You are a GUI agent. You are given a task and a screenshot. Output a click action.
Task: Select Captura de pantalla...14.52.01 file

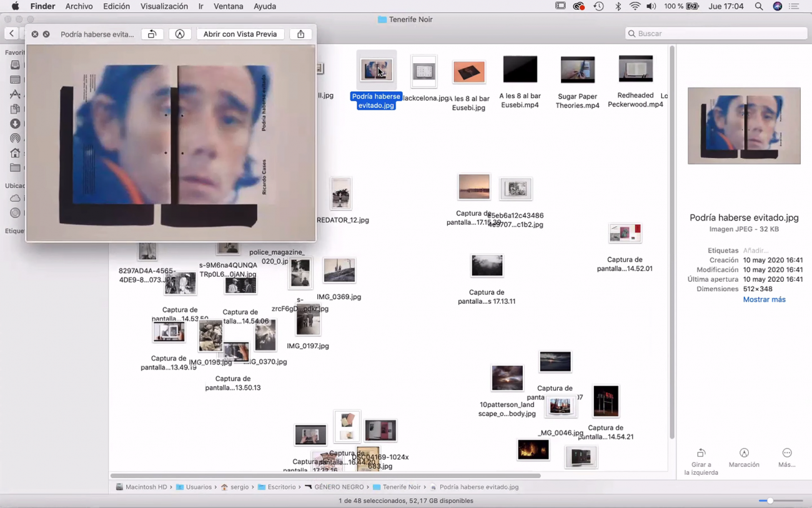tap(625, 233)
